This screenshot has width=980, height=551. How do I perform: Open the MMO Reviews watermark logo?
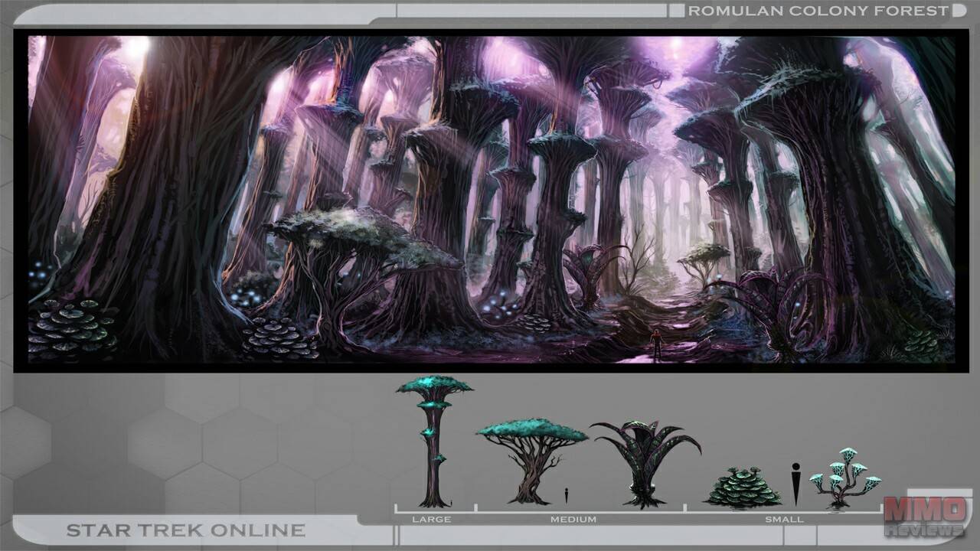(x=924, y=516)
